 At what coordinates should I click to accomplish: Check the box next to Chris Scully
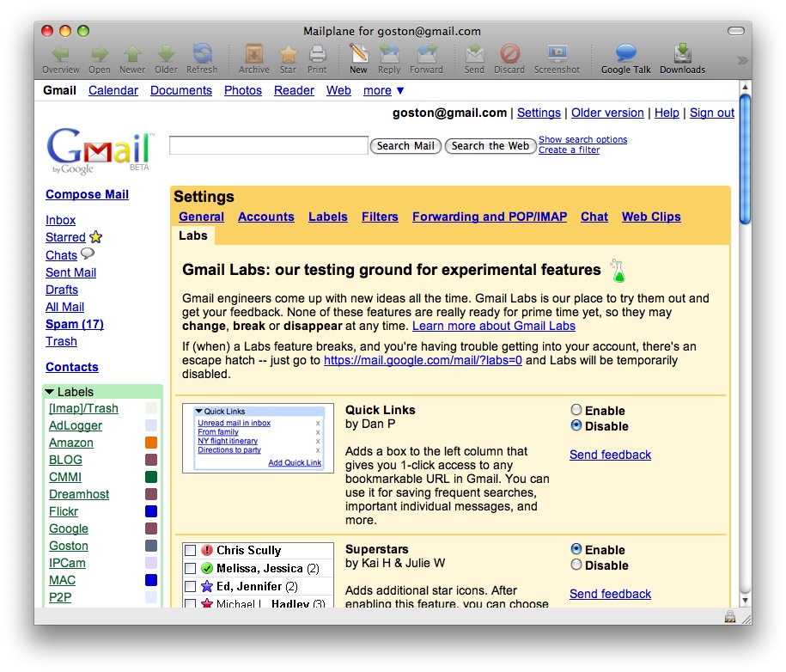[x=191, y=551]
